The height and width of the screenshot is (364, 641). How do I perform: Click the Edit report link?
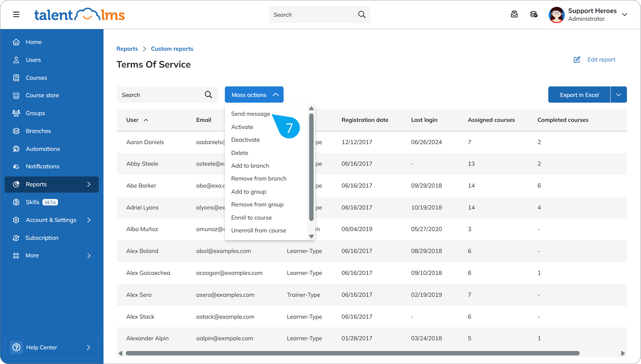pos(601,60)
